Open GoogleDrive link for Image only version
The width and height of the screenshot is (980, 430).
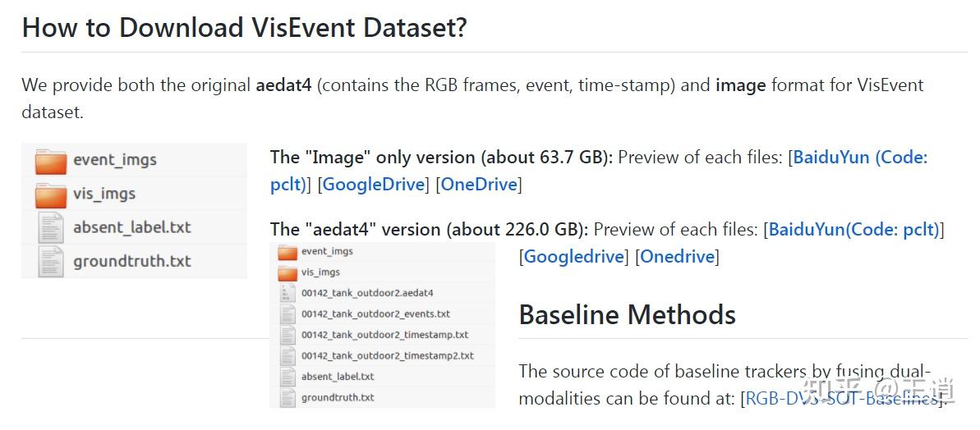pos(375,185)
